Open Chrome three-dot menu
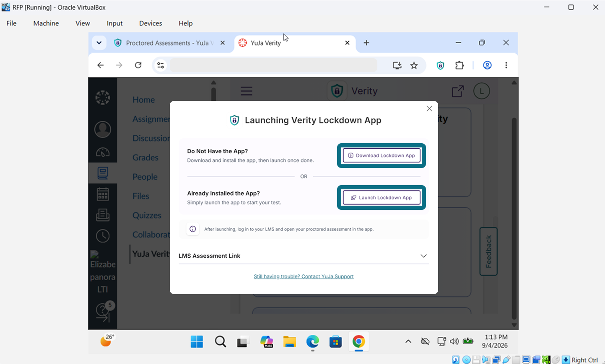The height and width of the screenshot is (364, 605). [506, 65]
